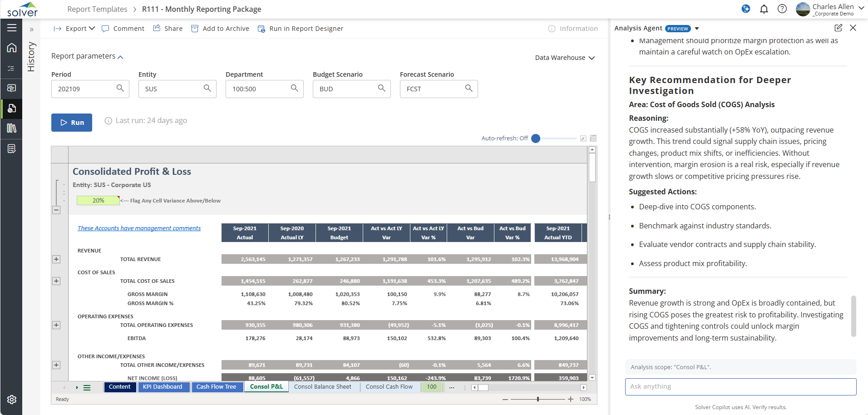Viewport: 868px width, 415px height.
Task: Open the notifications bell icon
Action: (x=764, y=9)
